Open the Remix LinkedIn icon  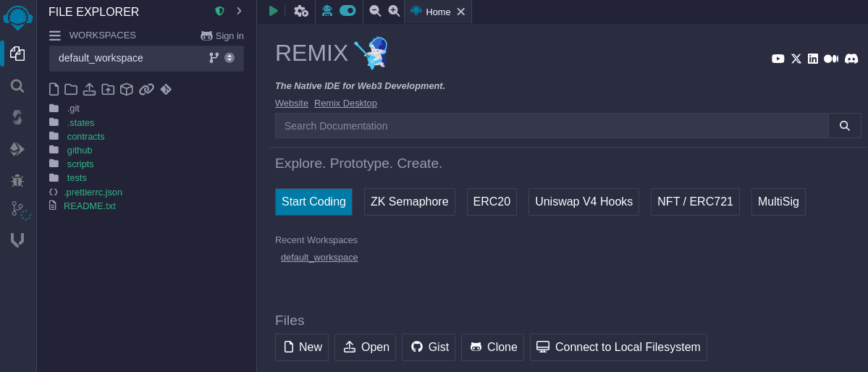click(813, 59)
